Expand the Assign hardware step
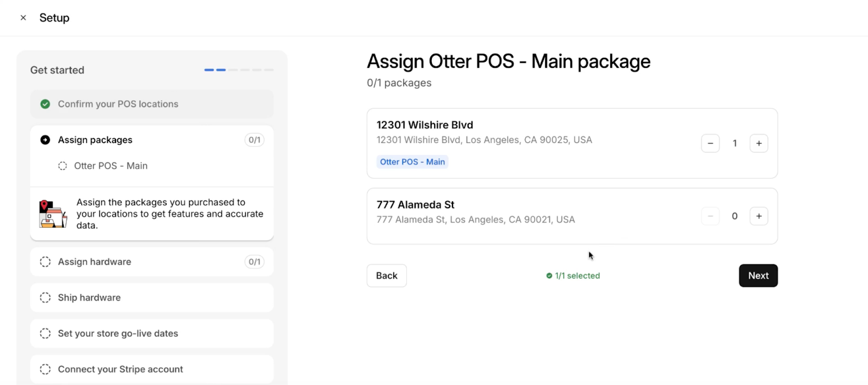 tap(95, 262)
